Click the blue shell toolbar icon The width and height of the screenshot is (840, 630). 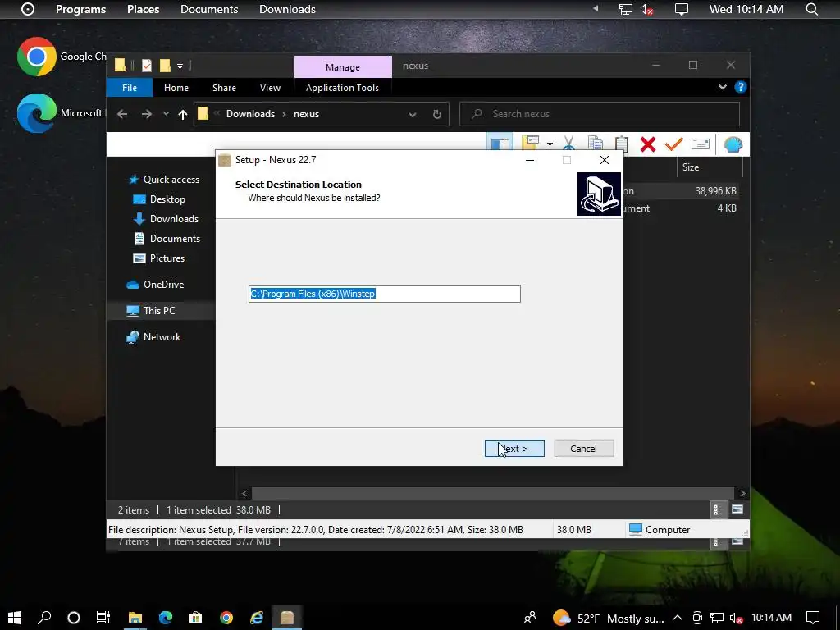pyautogui.click(x=733, y=144)
